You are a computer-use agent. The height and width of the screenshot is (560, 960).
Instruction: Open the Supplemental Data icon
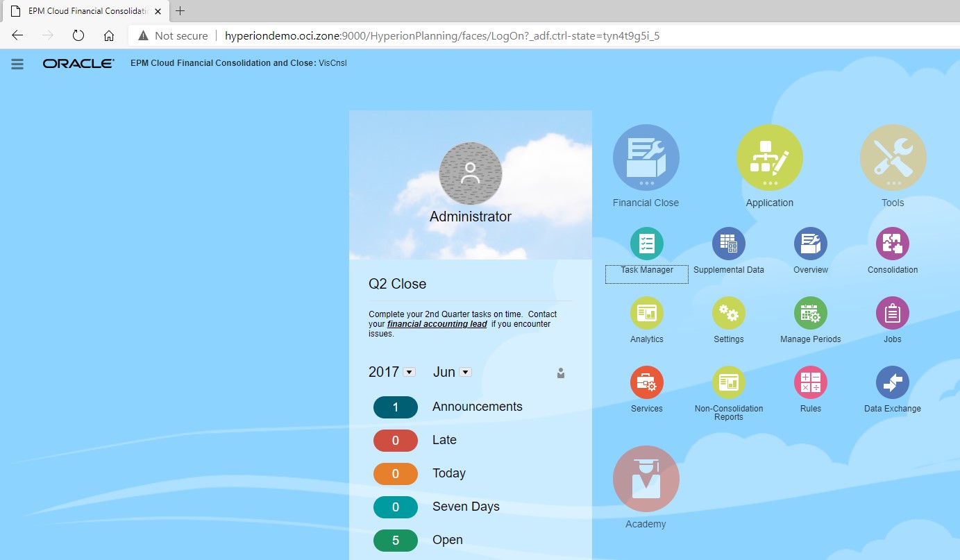point(729,244)
